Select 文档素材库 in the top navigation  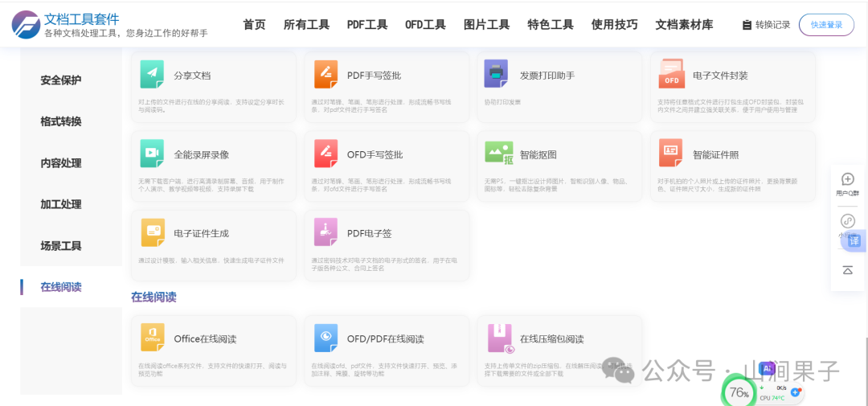pyautogui.click(x=684, y=25)
